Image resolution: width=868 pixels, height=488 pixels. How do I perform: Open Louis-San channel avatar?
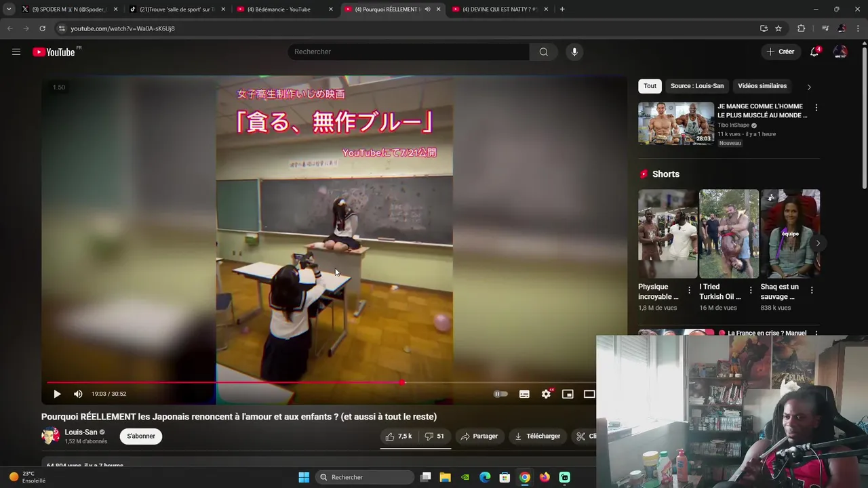[x=50, y=436]
